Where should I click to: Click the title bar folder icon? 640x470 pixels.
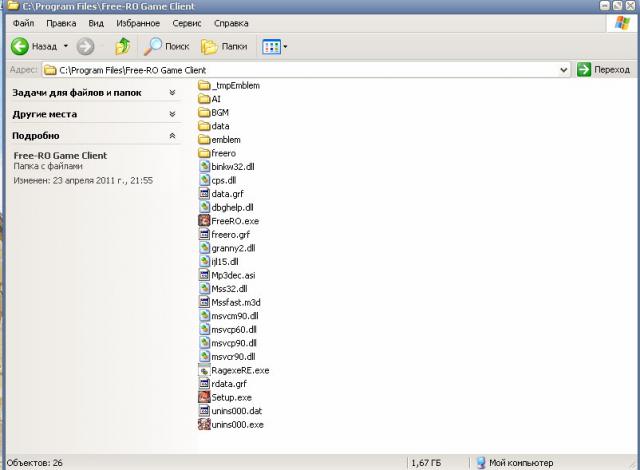[x=13, y=6]
